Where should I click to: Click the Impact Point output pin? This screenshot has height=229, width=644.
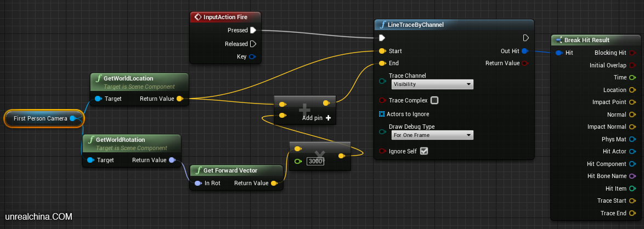632,102
